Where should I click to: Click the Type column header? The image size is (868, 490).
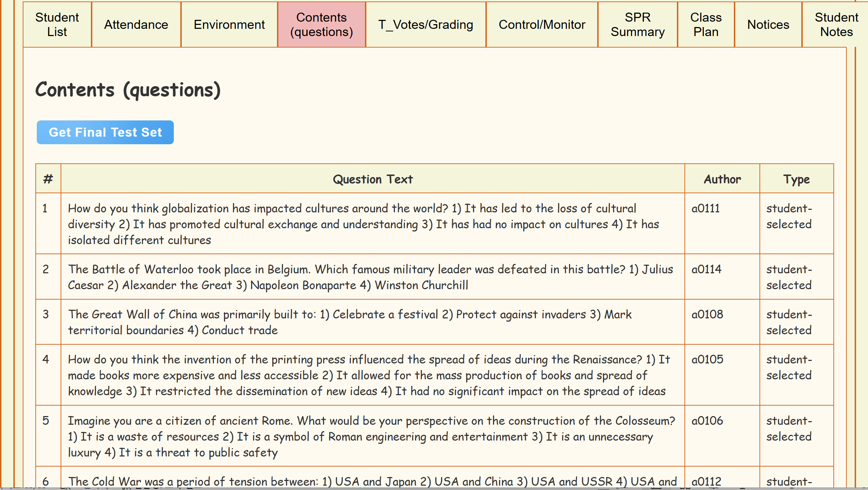point(796,179)
